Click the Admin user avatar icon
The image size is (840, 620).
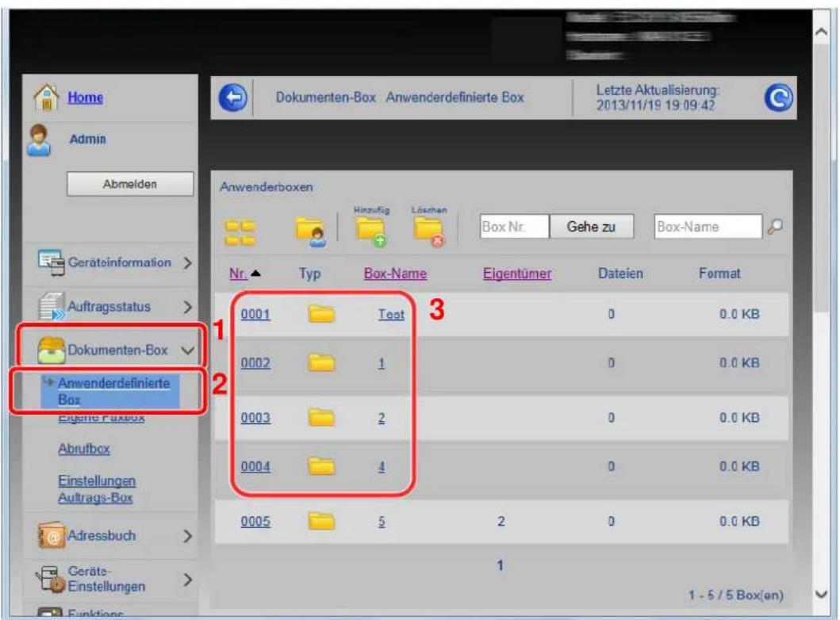point(39,140)
